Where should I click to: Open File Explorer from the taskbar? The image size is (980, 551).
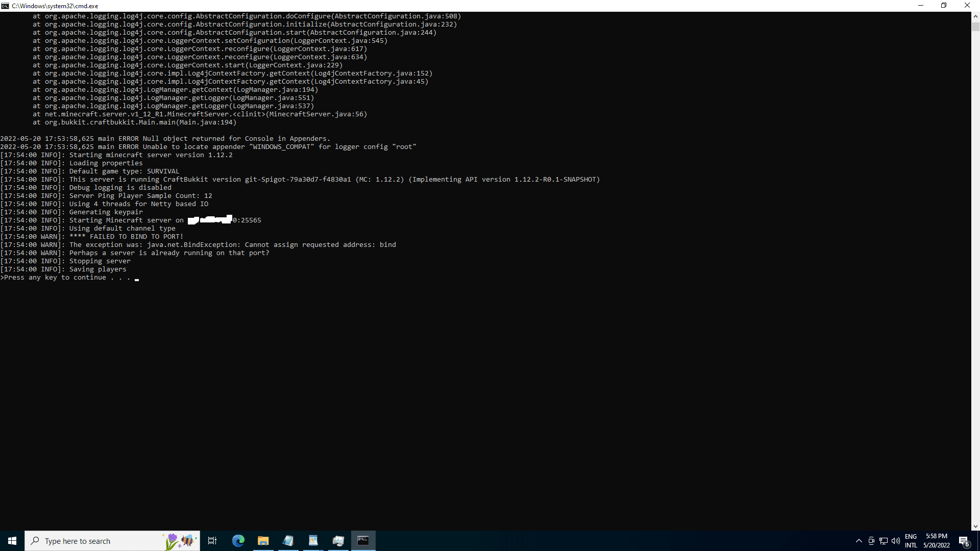point(263,541)
